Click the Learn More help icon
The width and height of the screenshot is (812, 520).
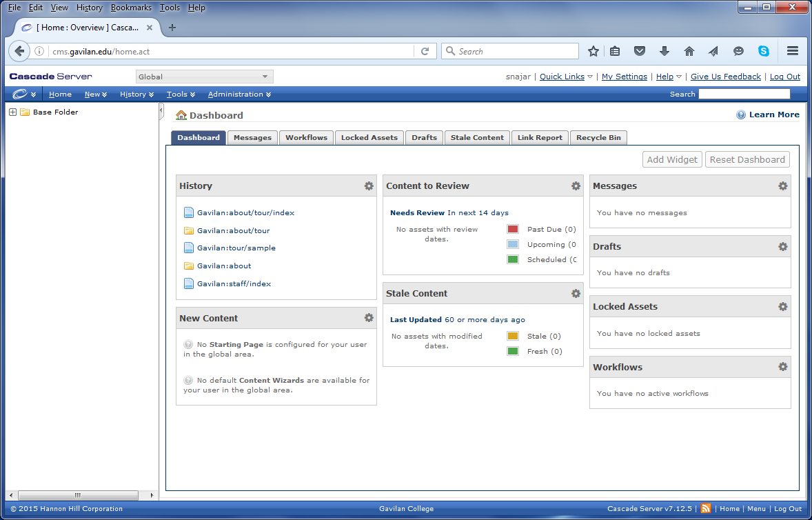click(x=741, y=115)
